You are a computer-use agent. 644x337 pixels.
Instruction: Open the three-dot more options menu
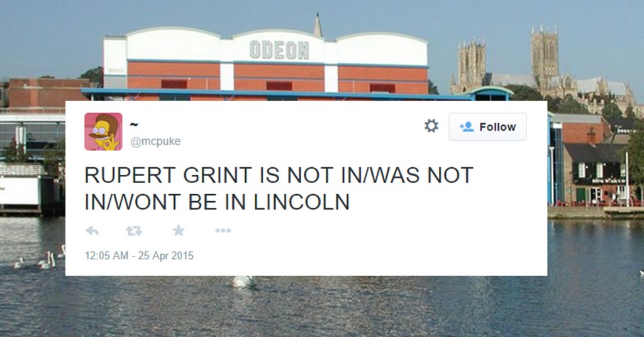pos(223,231)
